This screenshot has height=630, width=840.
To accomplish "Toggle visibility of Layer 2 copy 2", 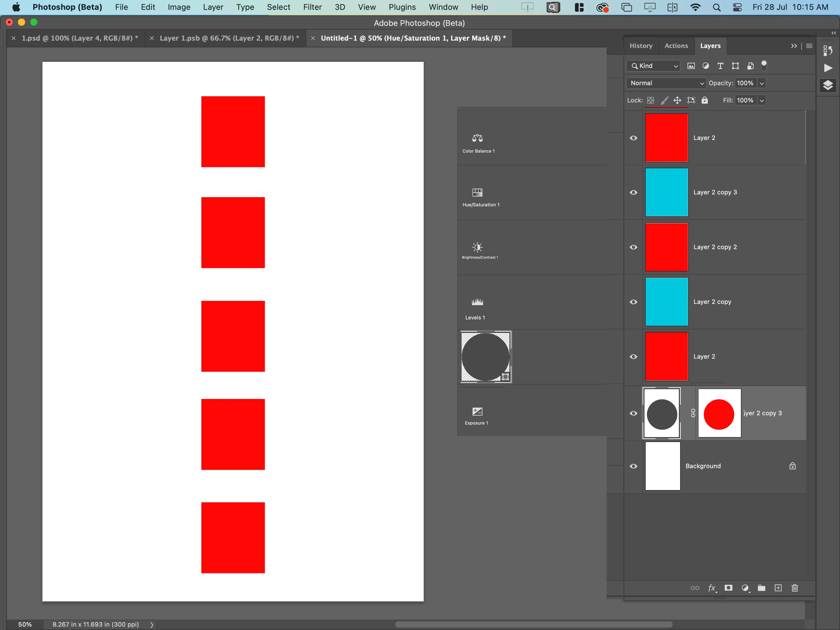I will (633, 247).
